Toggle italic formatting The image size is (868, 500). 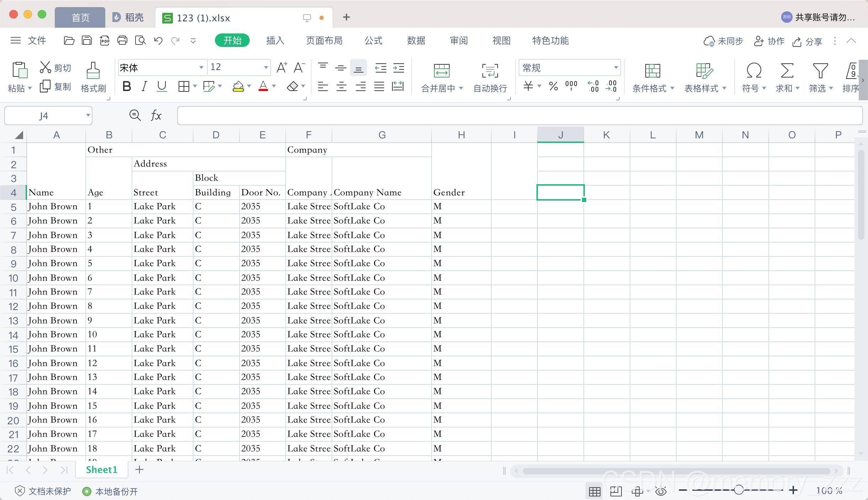[x=144, y=86]
